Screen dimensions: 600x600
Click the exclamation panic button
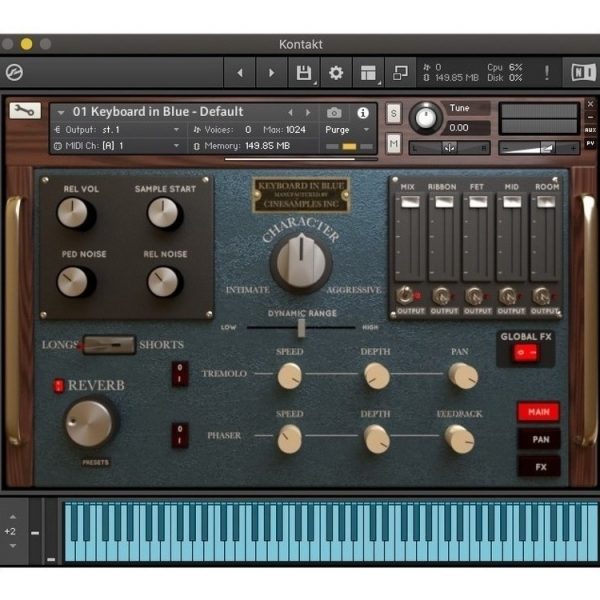(x=547, y=72)
